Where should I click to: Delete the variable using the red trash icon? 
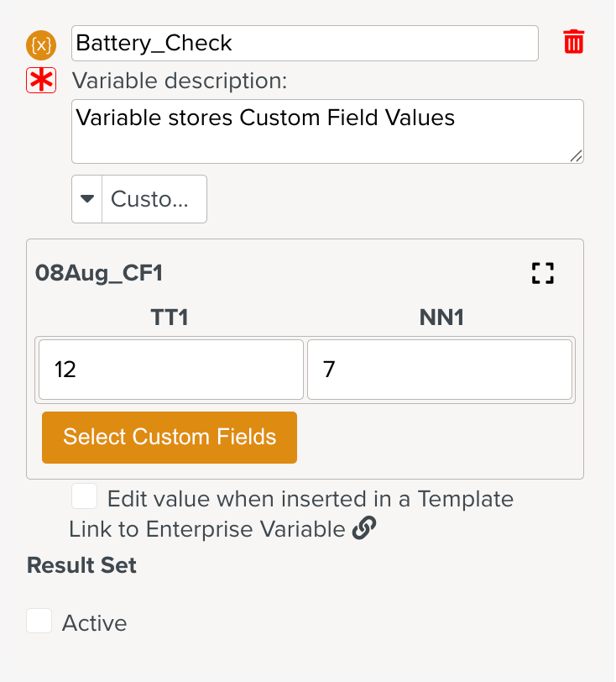tap(573, 41)
